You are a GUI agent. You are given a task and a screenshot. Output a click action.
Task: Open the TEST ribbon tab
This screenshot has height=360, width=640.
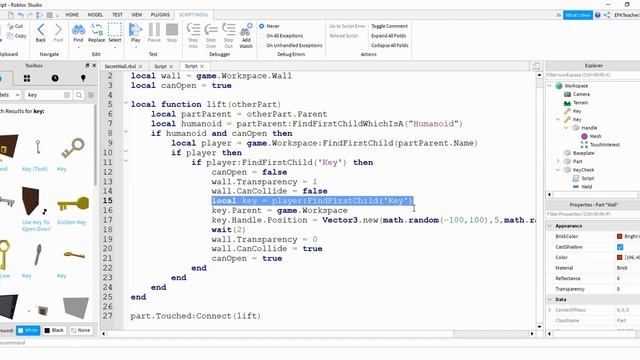click(117, 15)
